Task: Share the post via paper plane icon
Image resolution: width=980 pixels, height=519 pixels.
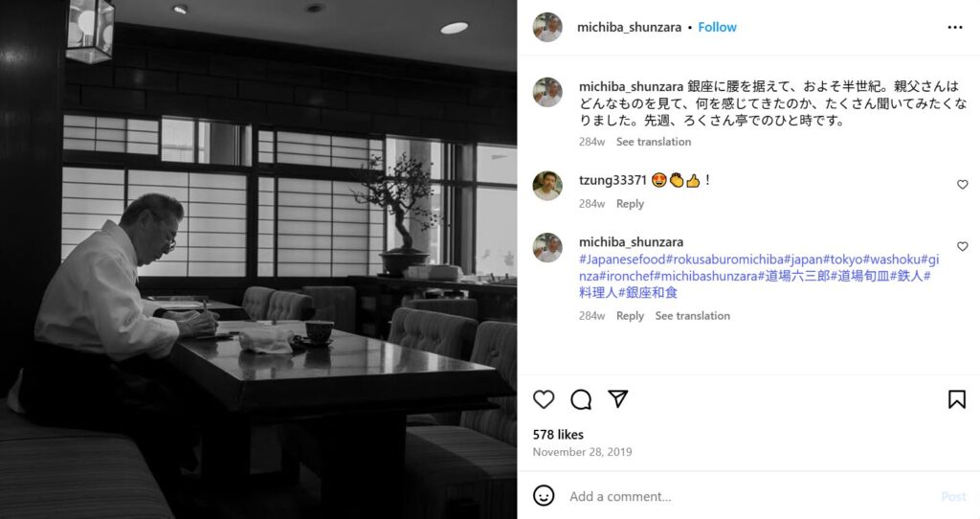Action: tap(617, 398)
